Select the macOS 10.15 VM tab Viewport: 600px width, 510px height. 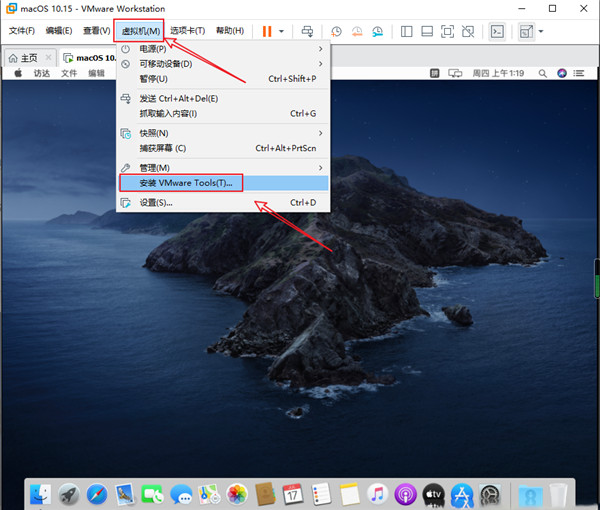coord(90,58)
